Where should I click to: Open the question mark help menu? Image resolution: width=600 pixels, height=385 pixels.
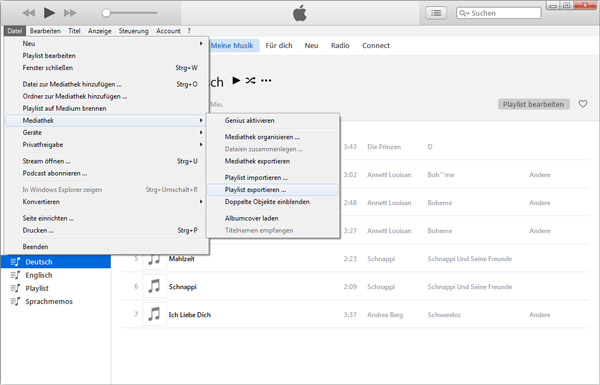tap(189, 31)
